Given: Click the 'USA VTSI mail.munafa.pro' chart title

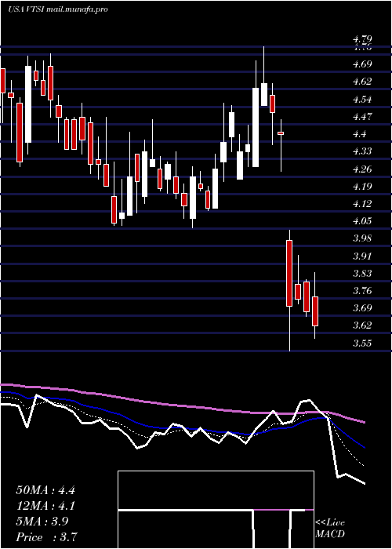Looking at the screenshot, I should tap(58, 9).
